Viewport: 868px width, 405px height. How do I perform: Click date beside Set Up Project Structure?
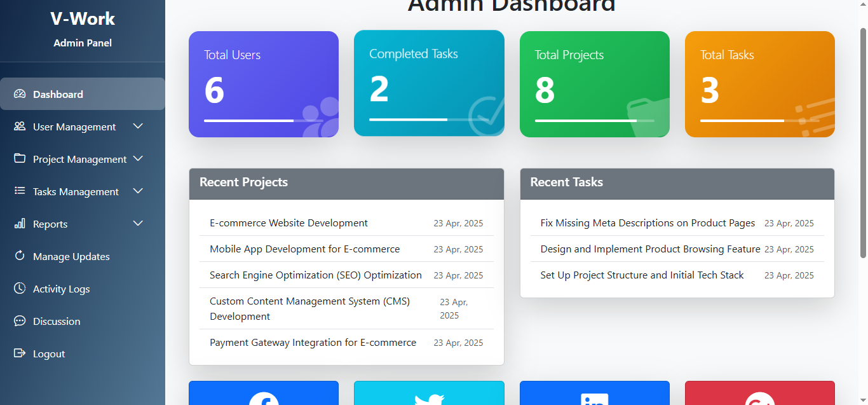point(789,275)
